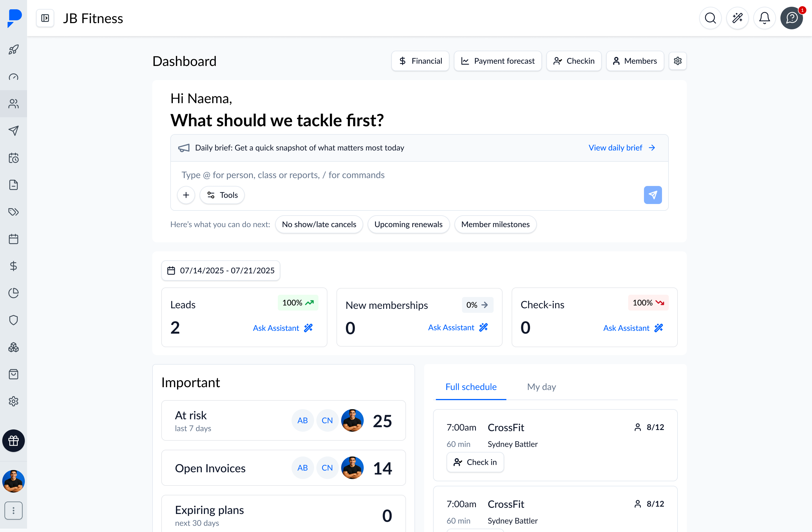Image resolution: width=812 pixels, height=532 pixels.
Task: Open the paper plane icon in the sidebar
Action: tap(14, 131)
